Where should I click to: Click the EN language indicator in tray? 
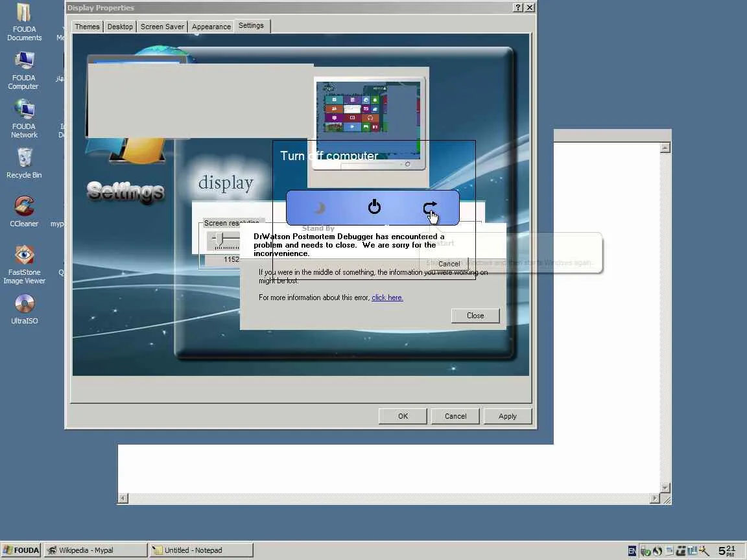coord(632,551)
